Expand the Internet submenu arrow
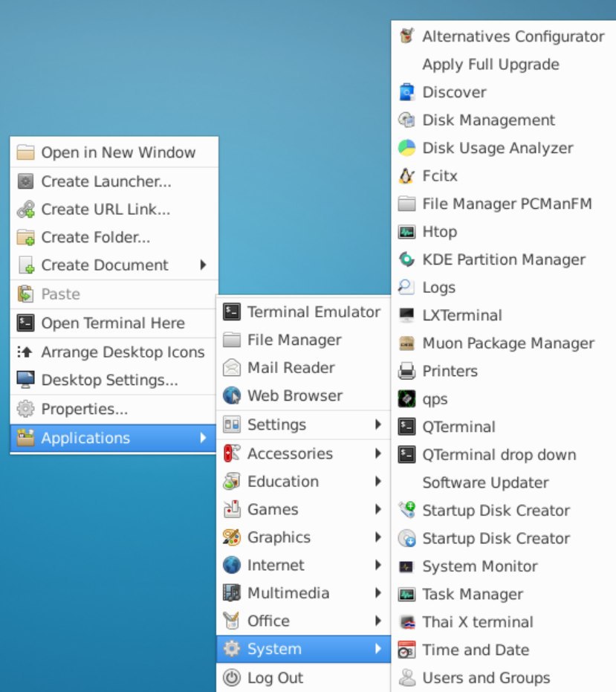This screenshot has height=692, width=616. coord(378,565)
